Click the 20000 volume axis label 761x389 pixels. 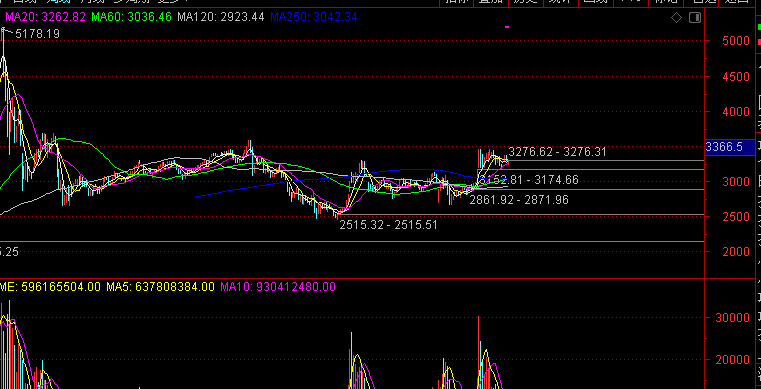click(733, 359)
